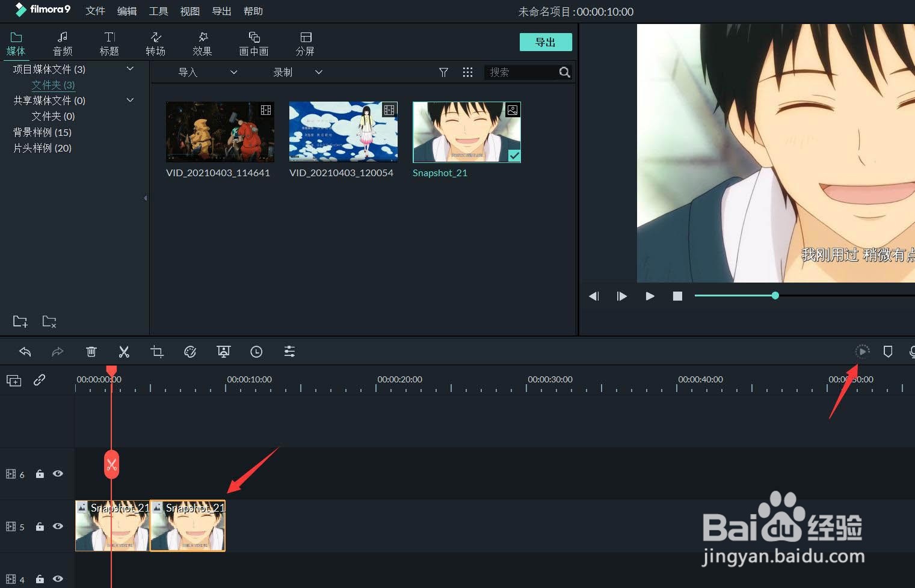Viewport: 915px width, 588px height.
Task: Hide track 4 with eye icon
Action: click(58, 579)
